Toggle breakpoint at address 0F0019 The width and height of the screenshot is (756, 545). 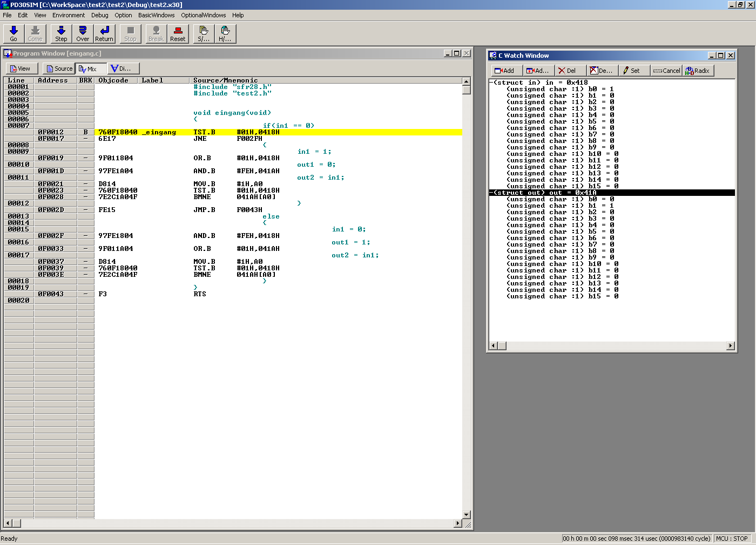(85, 158)
